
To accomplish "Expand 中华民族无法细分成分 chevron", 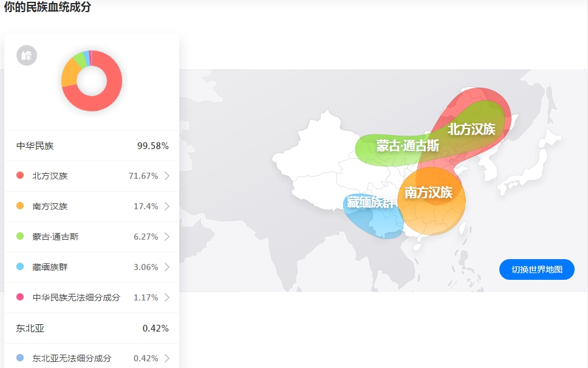I will click(x=167, y=297).
